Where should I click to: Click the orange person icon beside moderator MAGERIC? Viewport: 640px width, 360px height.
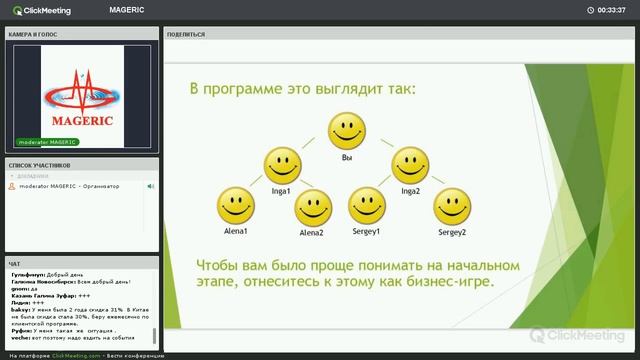click(x=12, y=186)
